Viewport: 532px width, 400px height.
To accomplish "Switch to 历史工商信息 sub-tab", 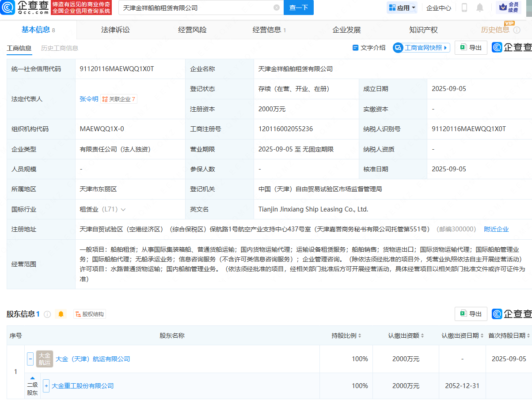I will click(x=59, y=48).
